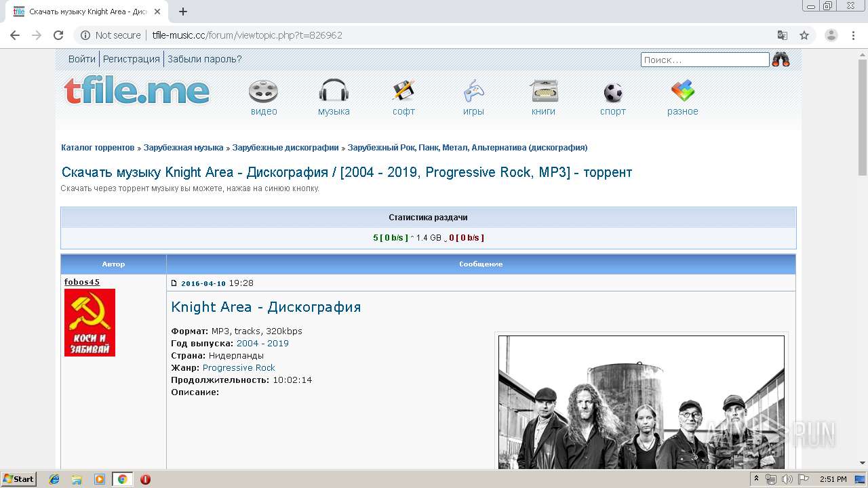
Task: Click the red stop taskbar icon
Action: [x=145, y=479]
